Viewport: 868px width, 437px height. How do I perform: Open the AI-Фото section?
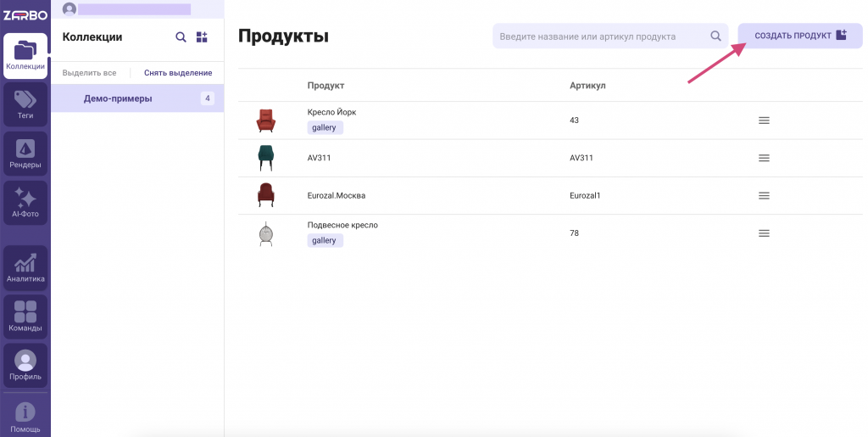pyautogui.click(x=25, y=204)
